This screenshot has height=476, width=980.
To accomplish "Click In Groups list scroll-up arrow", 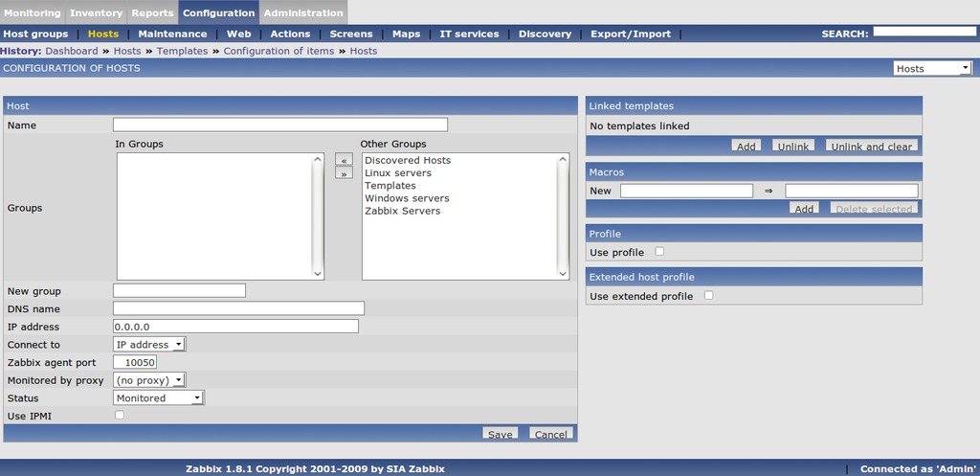I will pos(318,160).
